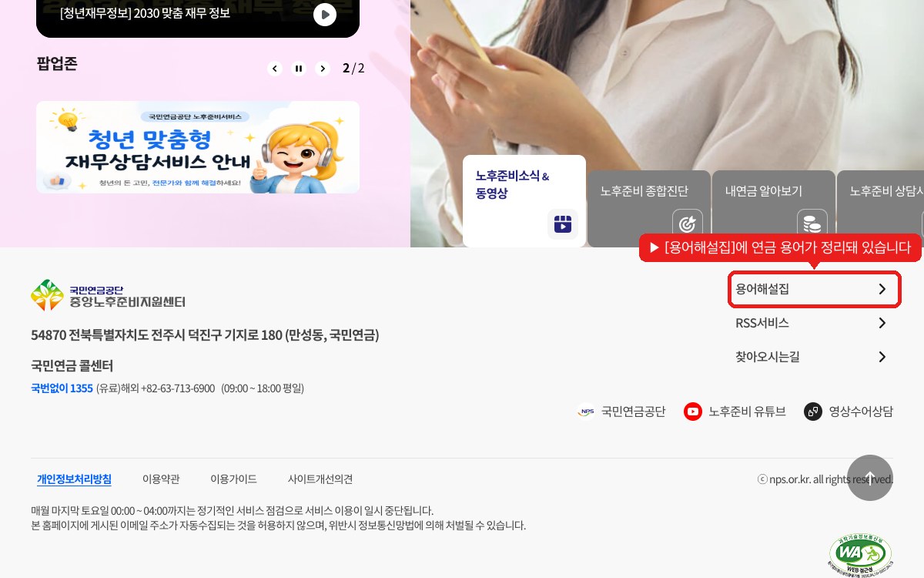The image size is (924, 578).
Task: Open the 청년 맞춤형 재무상담서비스 banner
Action: [x=198, y=147]
